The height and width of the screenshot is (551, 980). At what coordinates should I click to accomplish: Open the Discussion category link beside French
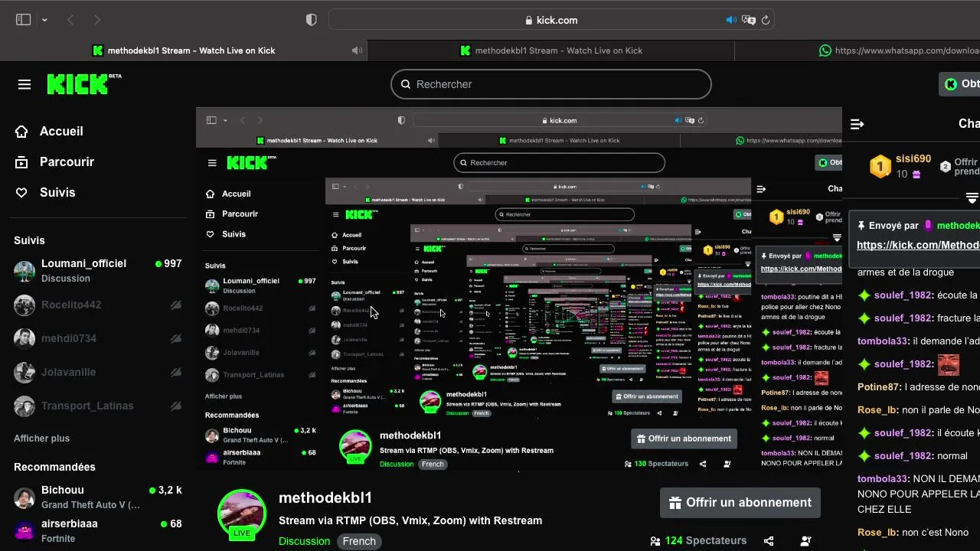[304, 541]
